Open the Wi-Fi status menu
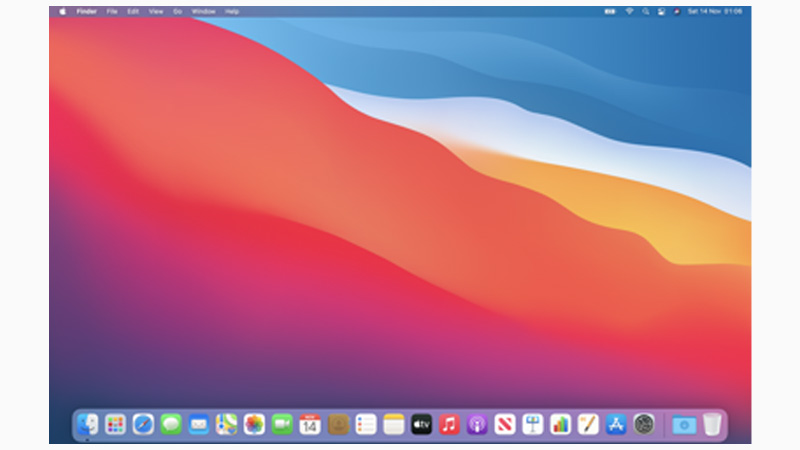The width and height of the screenshot is (800, 450). (x=630, y=11)
